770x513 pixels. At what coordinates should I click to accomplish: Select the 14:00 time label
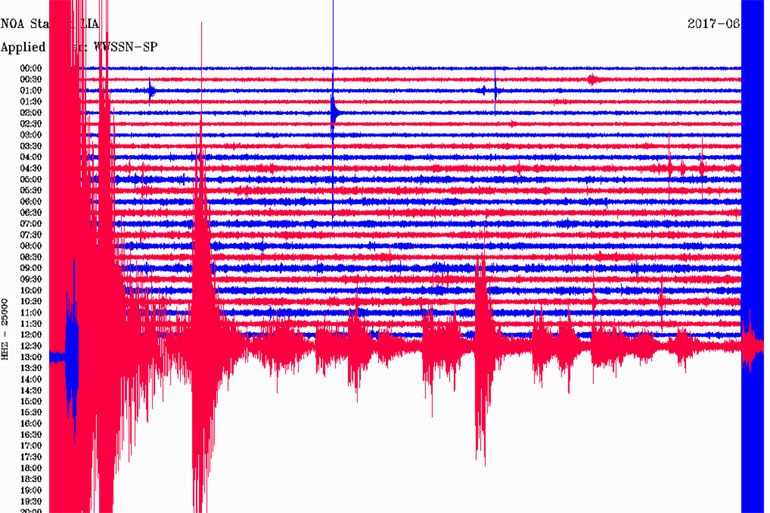[x=30, y=379]
